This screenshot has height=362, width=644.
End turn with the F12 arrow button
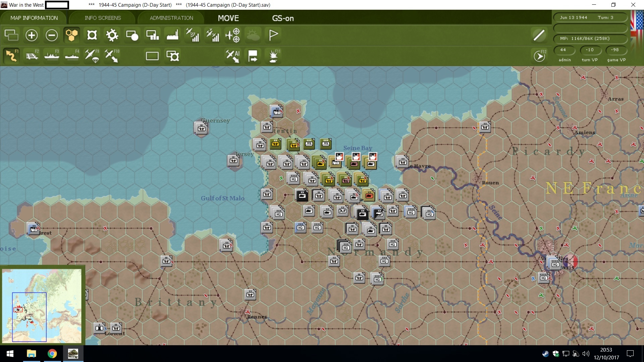(x=539, y=56)
